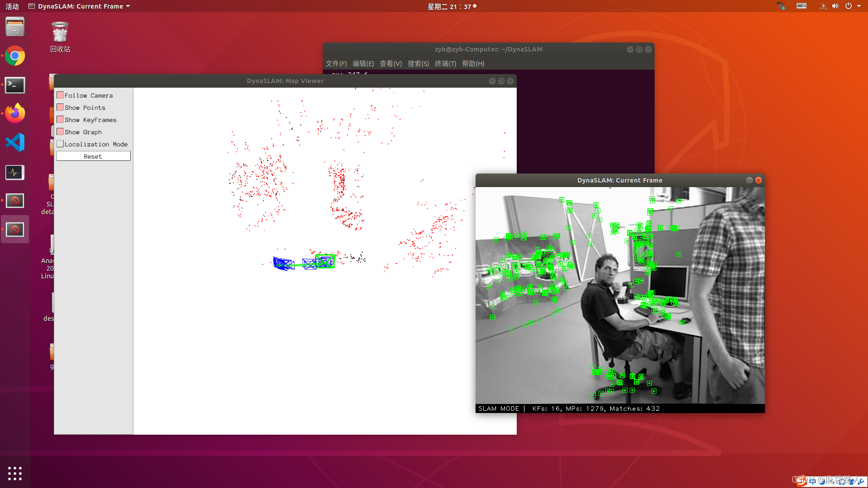Open System Monitor dock icon
Image resolution: width=868 pixels, height=488 pixels.
[x=15, y=172]
